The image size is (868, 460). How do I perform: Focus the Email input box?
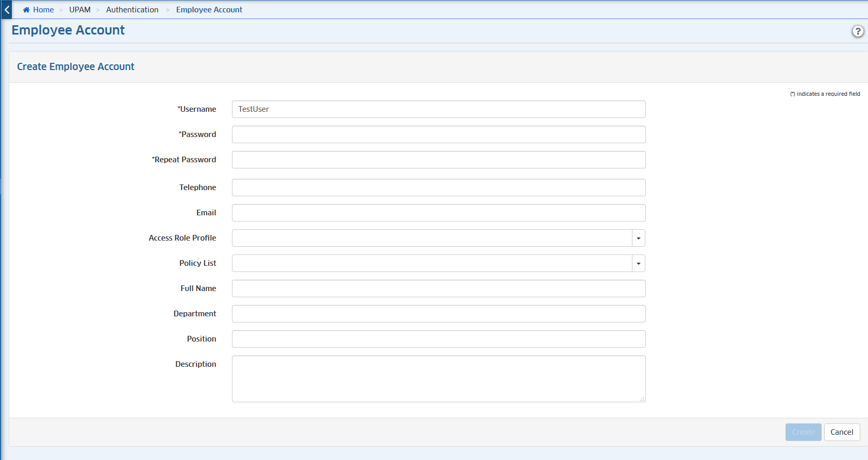tap(438, 213)
